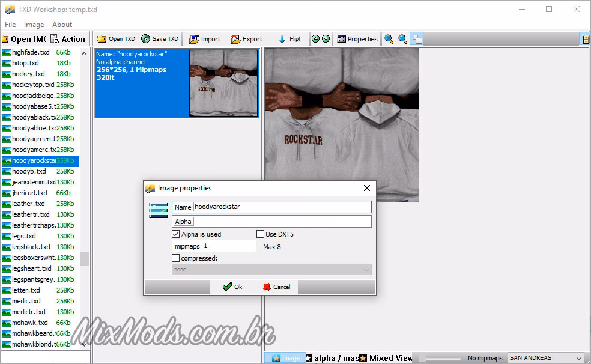Select hitop.txd in the file list
The image size is (591, 364).
[40, 63]
